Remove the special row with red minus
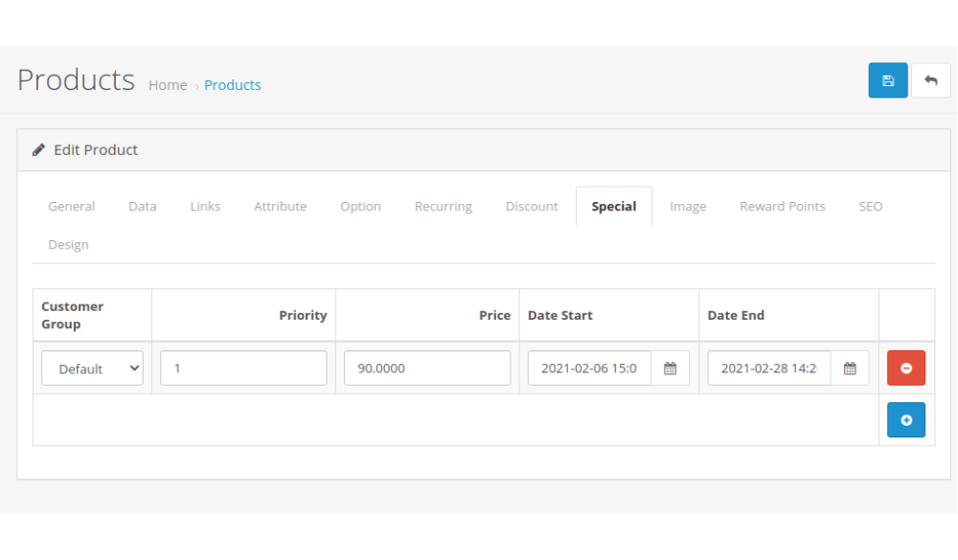 coord(905,369)
